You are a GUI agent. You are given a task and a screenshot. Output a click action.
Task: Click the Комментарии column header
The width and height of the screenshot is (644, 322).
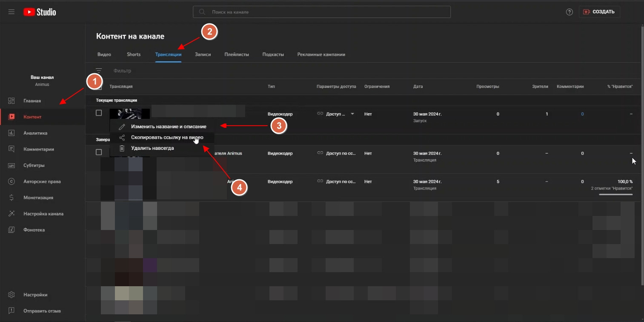click(570, 86)
